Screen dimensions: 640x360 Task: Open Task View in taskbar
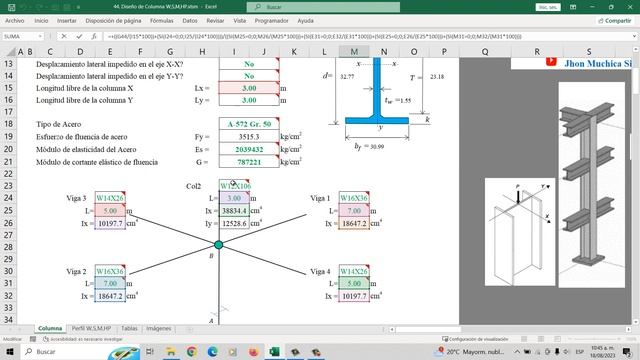tap(150, 351)
